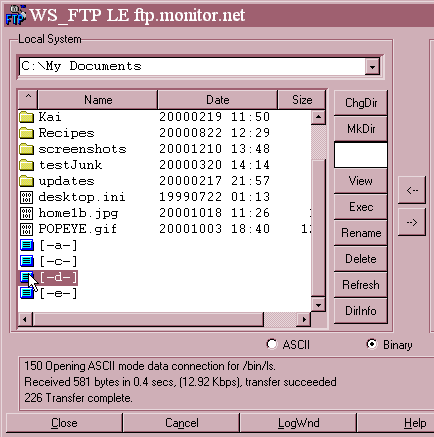Click date 20001210 13:48 of screenshots
This screenshot has width=434, height=437.
(214, 149)
